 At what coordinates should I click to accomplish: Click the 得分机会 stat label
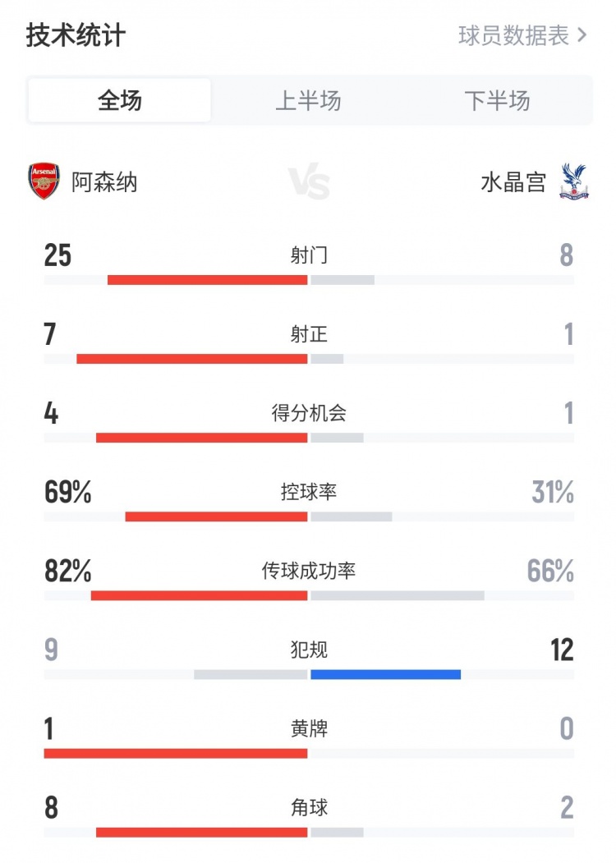(x=309, y=413)
